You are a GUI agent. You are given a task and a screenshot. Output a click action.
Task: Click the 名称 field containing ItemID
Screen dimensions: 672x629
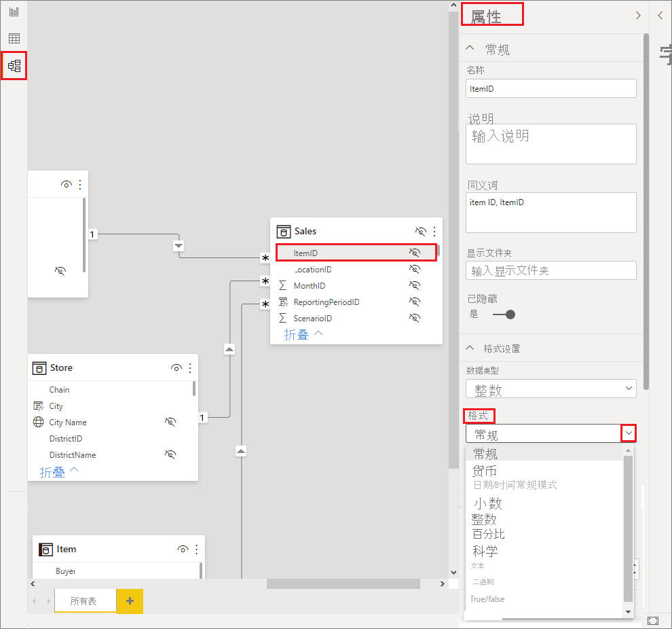coord(550,89)
